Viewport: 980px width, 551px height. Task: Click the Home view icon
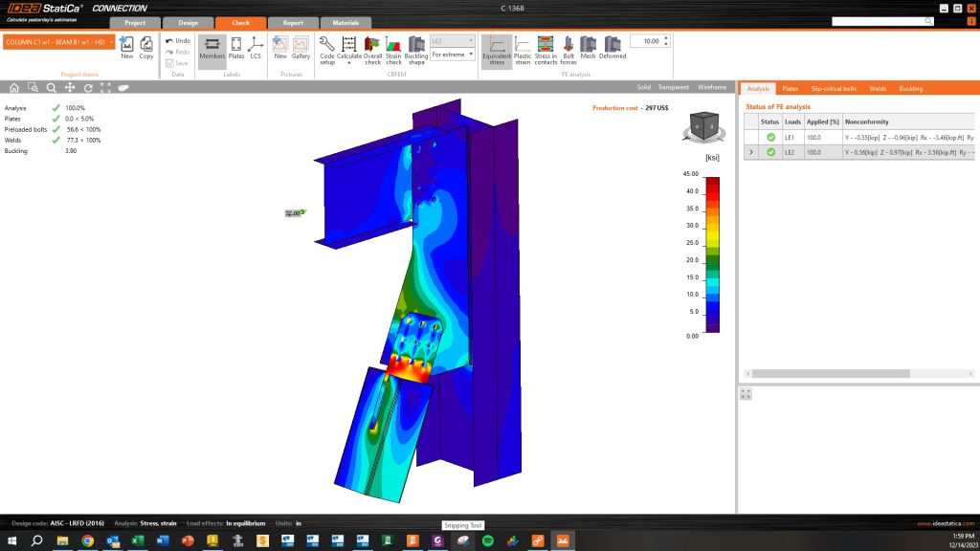click(x=13, y=87)
